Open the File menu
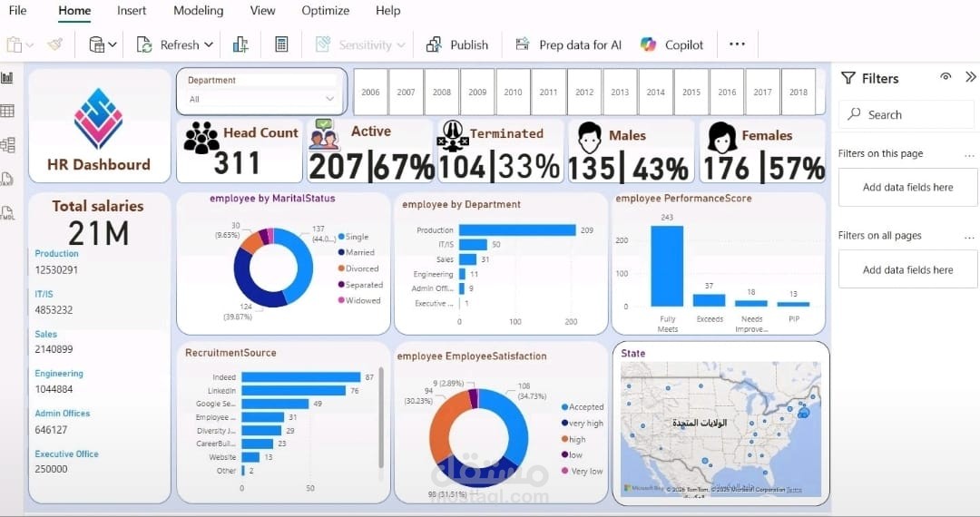 point(17,11)
